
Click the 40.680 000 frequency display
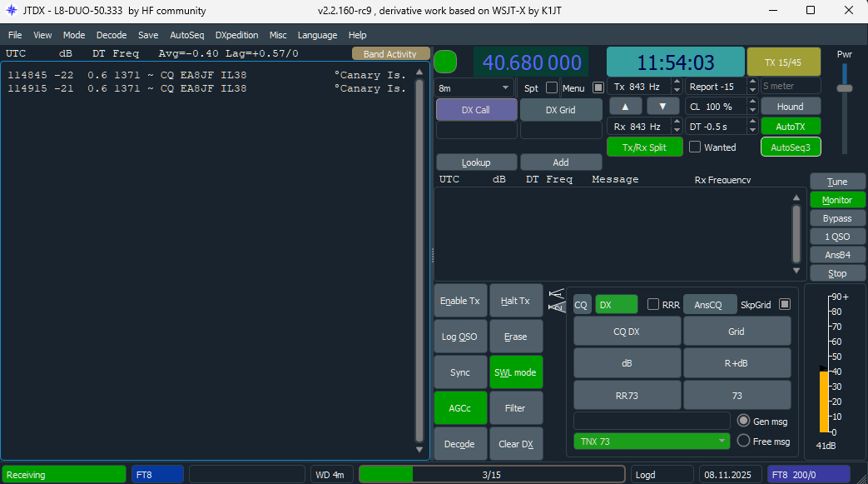click(531, 62)
